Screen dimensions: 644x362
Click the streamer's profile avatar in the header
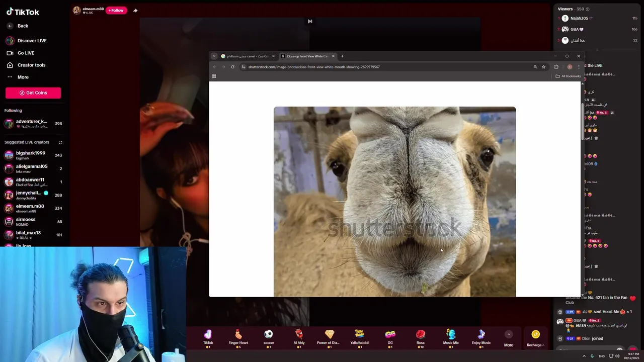[77, 10]
